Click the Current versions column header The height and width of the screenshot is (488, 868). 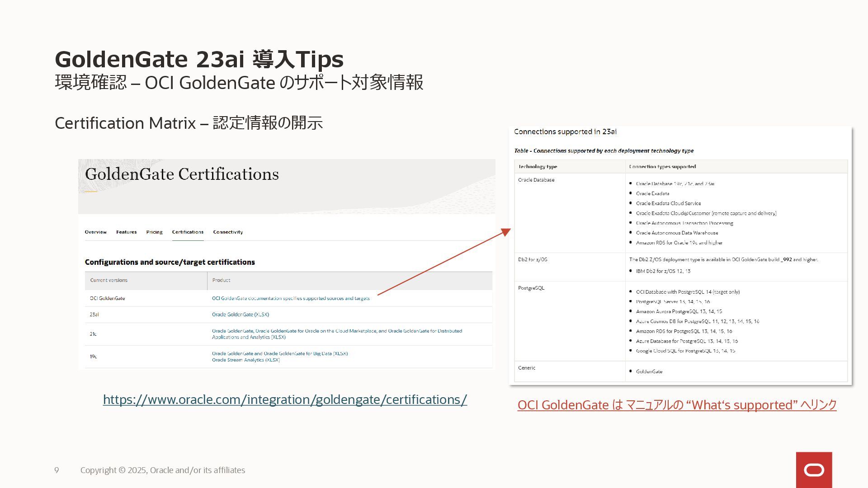[108, 280]
